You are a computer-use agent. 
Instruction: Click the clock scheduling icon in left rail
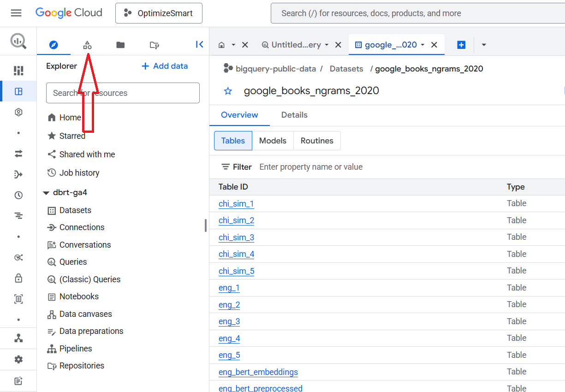pyautogui.click(x=18, y=195)
